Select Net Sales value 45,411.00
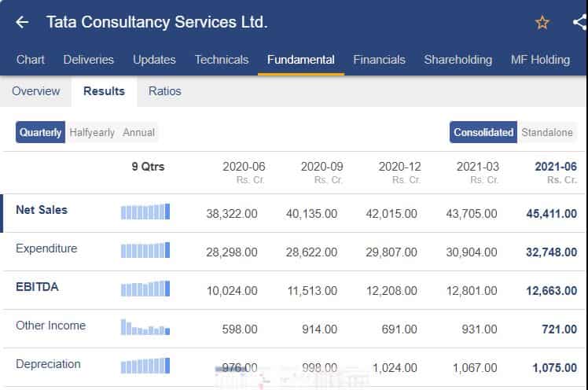 click(552, 214)
